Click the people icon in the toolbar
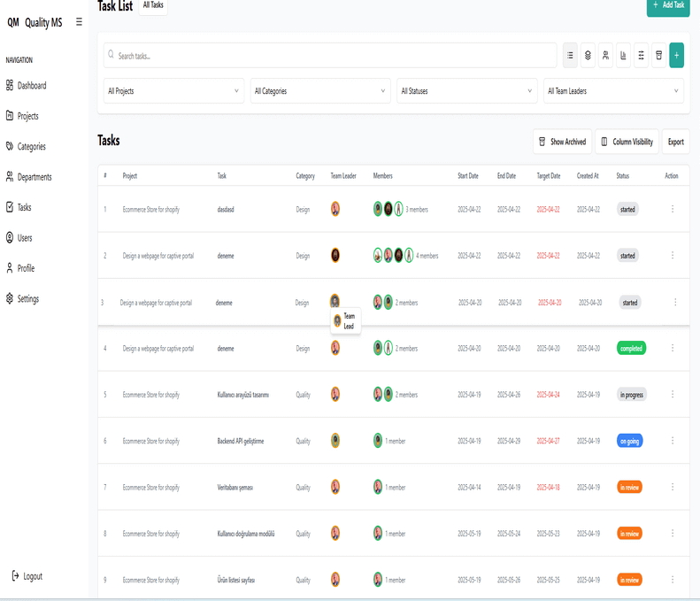The height and width of the screenshot is (601, 700). pyautogui.click(x=605, y=55)
